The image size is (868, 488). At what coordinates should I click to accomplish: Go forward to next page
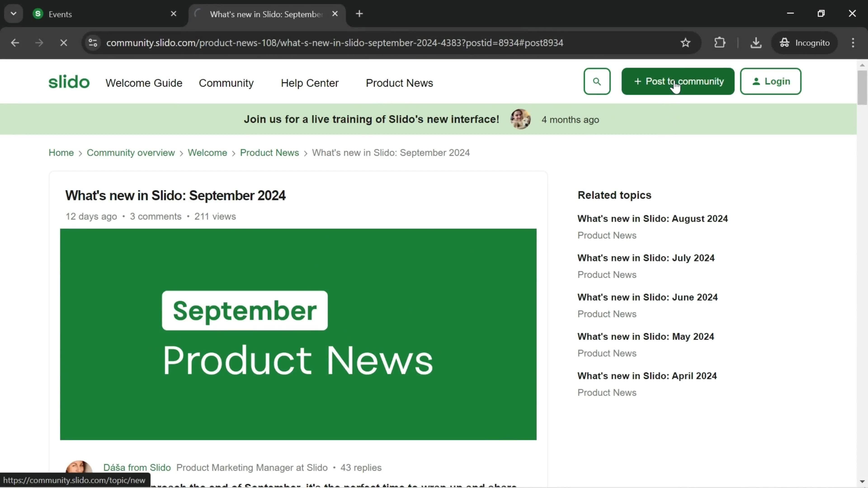click(x=39, y=43)
